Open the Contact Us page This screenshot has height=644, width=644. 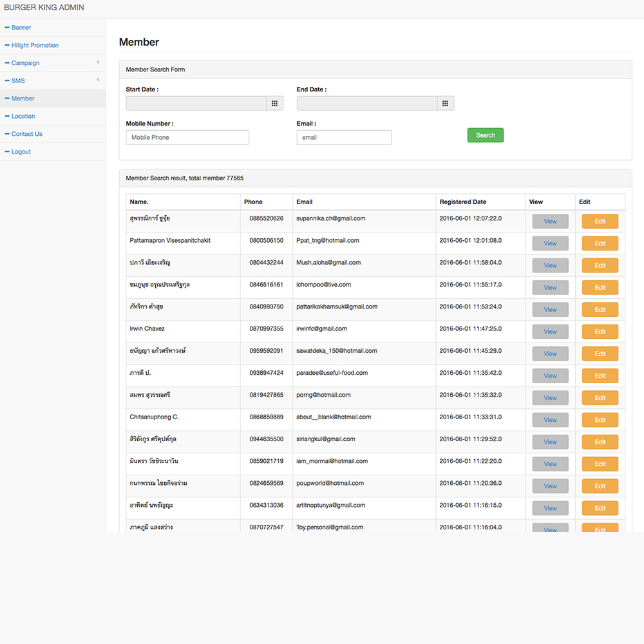point(27,134)
